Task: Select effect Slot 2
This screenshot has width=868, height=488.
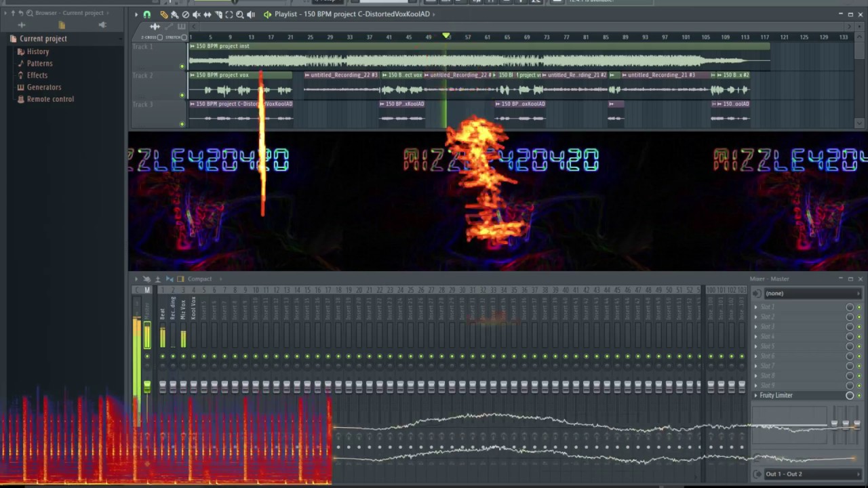Action: tap(767, 317)
